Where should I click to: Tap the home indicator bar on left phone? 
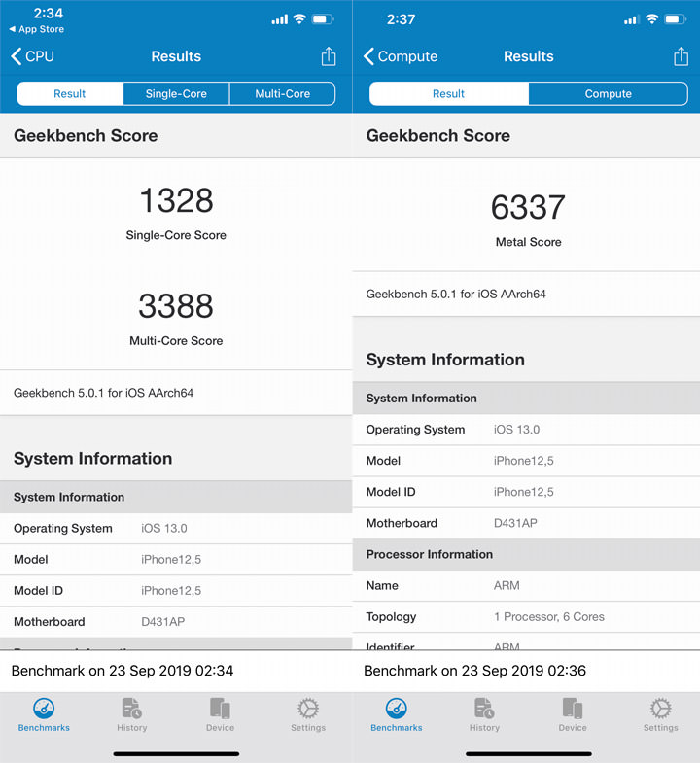tap(176, 753)
